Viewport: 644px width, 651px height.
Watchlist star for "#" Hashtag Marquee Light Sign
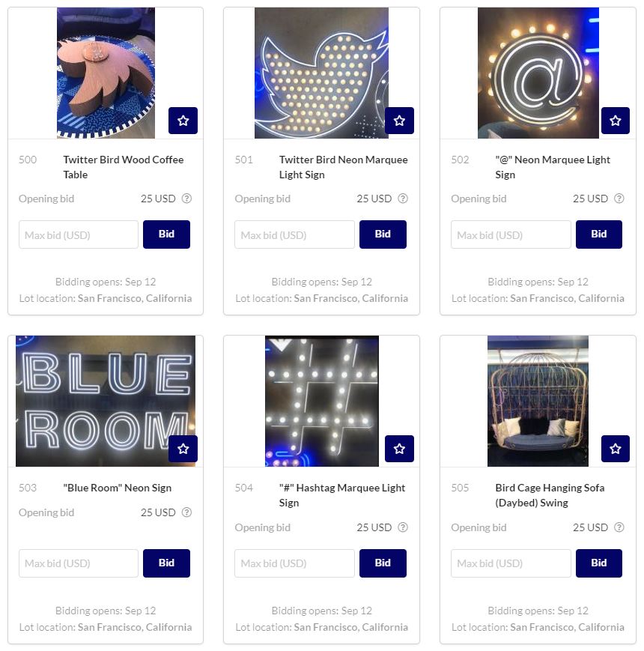pyautogui.click(x=399, y=449)
